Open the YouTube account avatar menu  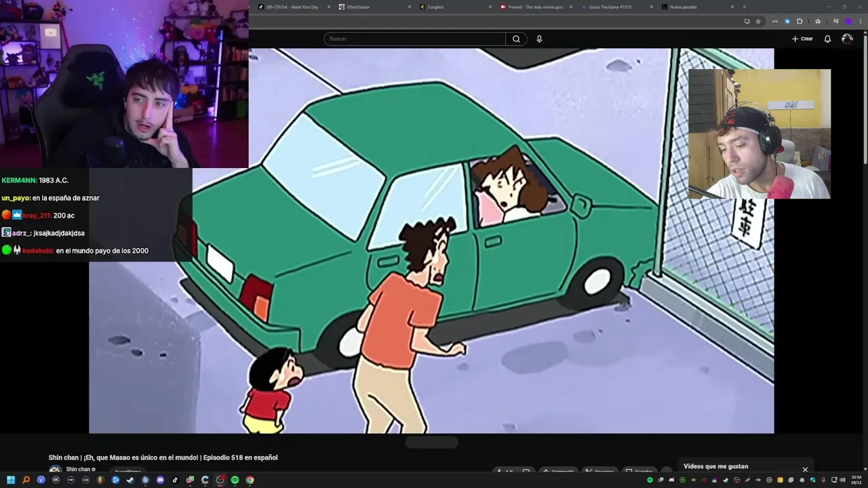847,39
